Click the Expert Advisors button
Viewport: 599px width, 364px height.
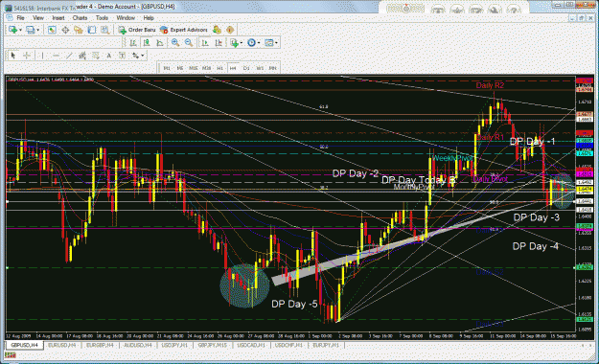pos(184,30)
